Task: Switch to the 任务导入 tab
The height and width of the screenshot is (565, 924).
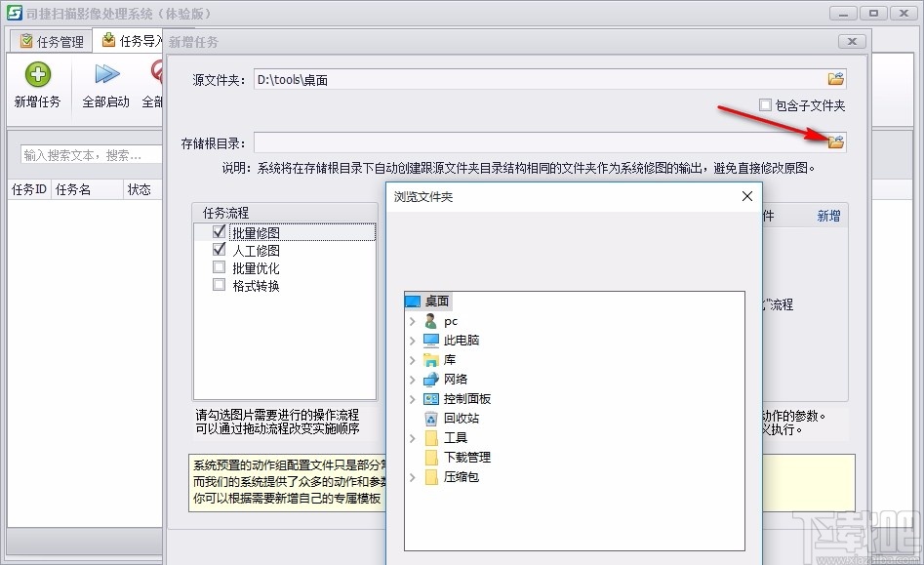Action: pos(130,40)
